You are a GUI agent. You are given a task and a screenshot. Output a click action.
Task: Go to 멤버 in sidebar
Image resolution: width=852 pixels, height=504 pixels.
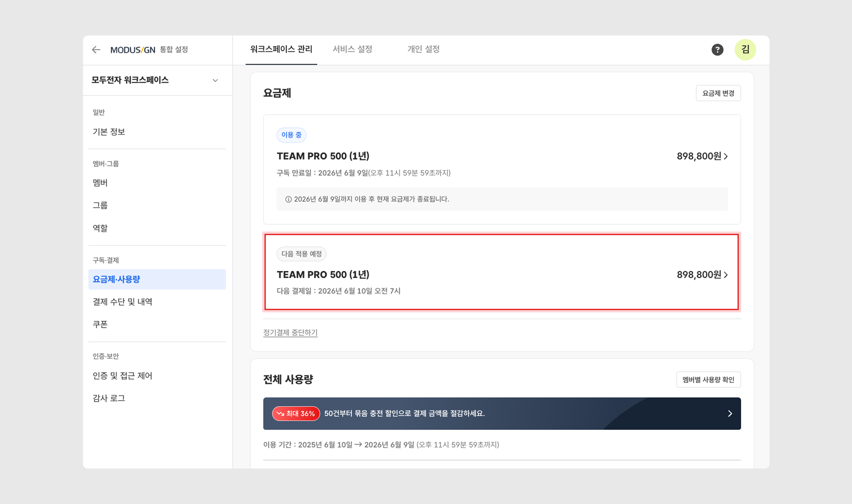coord(100,183)
